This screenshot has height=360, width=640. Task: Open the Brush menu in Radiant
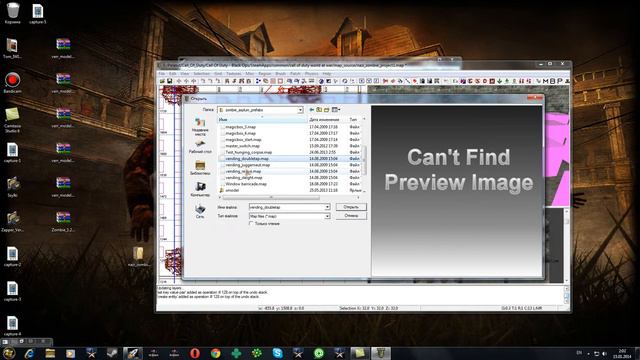pos(280,74)
